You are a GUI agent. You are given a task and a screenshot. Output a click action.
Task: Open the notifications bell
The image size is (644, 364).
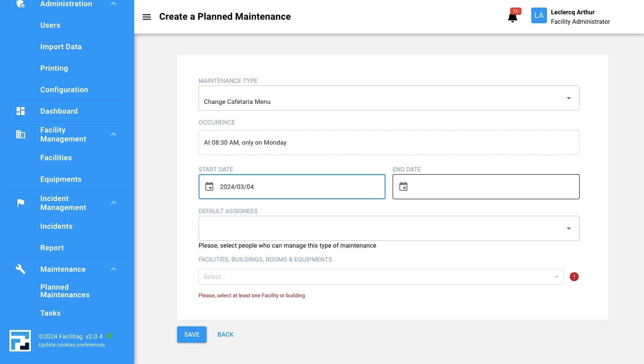click(512, 17)
